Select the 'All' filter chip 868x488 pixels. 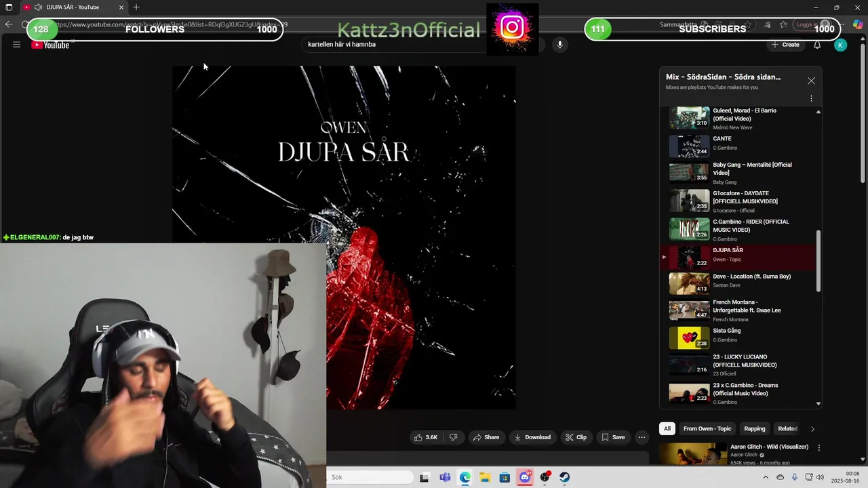point(667,428)
